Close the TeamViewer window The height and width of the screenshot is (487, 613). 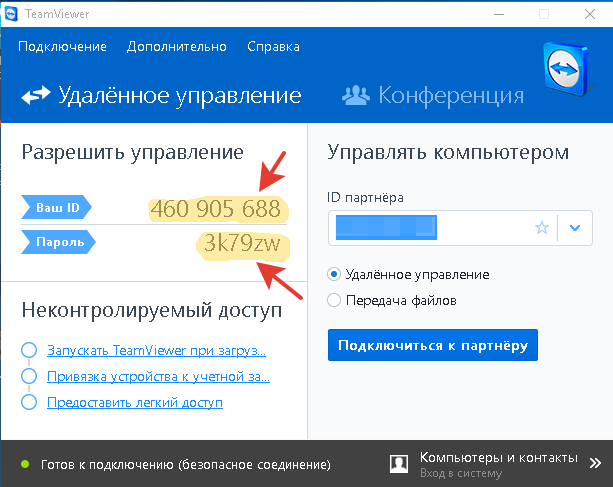(590, 14)
